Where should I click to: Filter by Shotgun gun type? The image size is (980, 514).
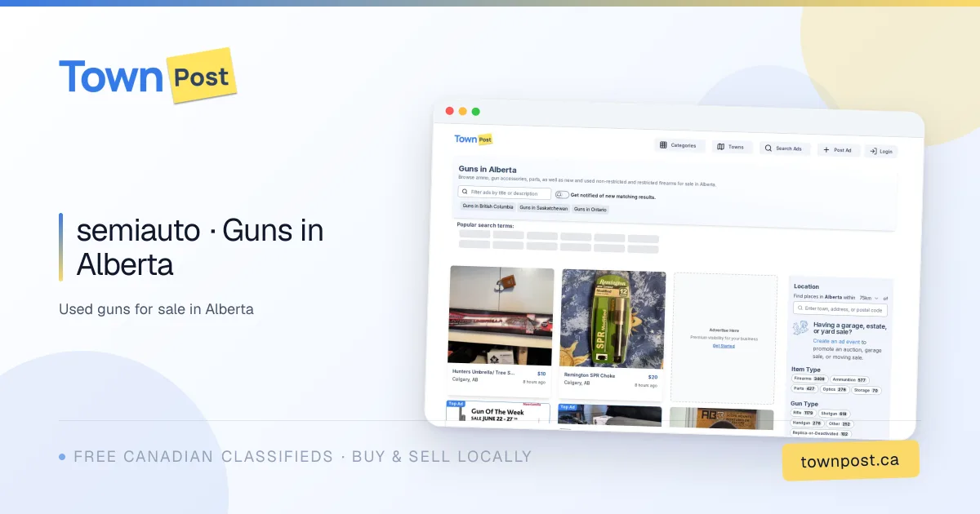[834, 414]
